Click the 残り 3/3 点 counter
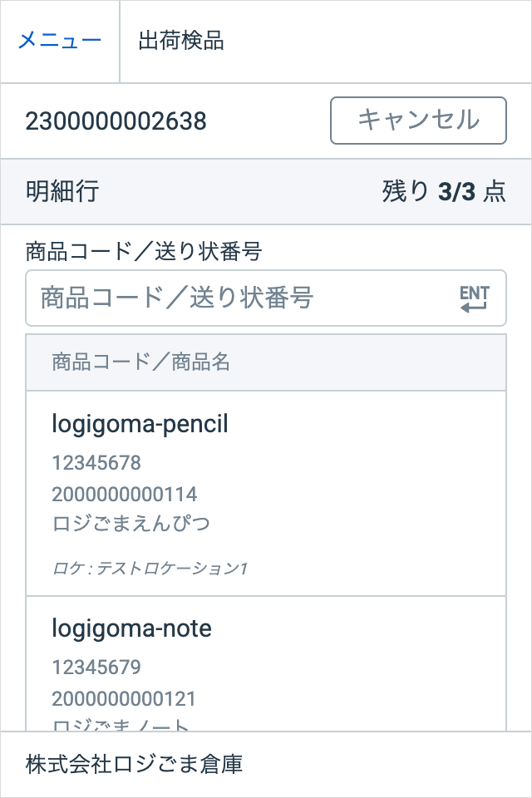Image resolution: width=532 pixels, height=798 pixels. 444,192
